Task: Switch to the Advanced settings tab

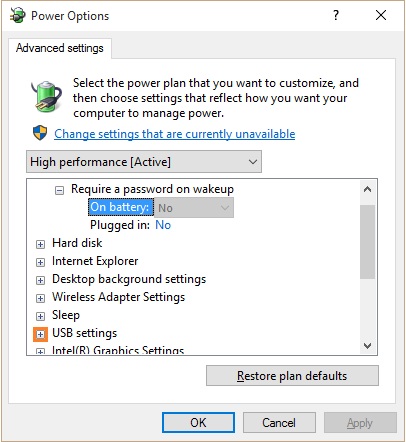Action: coord(60,48)
